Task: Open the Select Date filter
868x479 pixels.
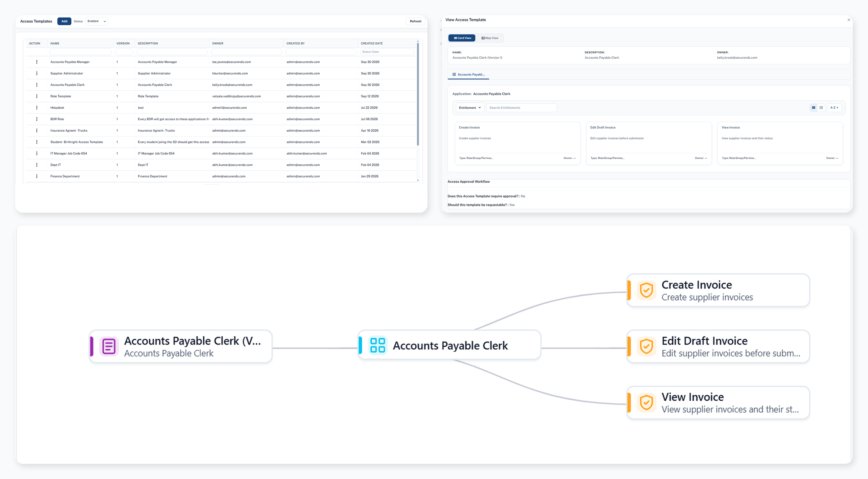Action: click(387, 52)
